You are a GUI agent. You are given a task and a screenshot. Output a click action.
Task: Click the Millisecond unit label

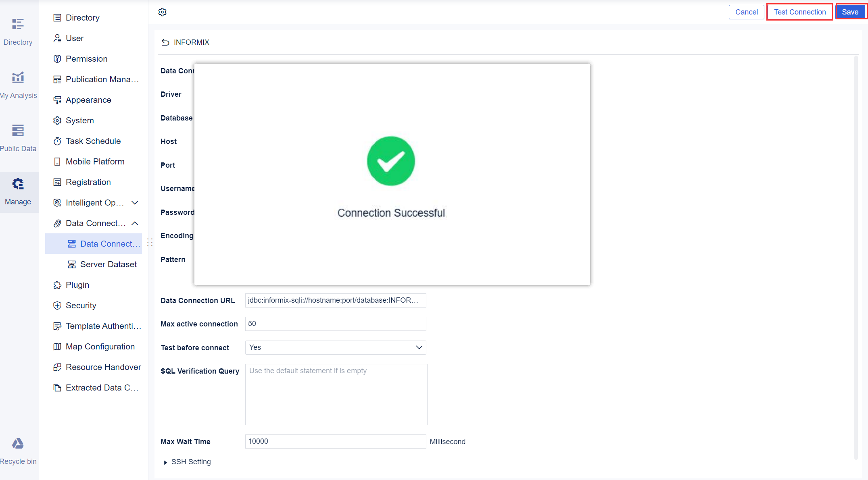(x=447, y=442)
